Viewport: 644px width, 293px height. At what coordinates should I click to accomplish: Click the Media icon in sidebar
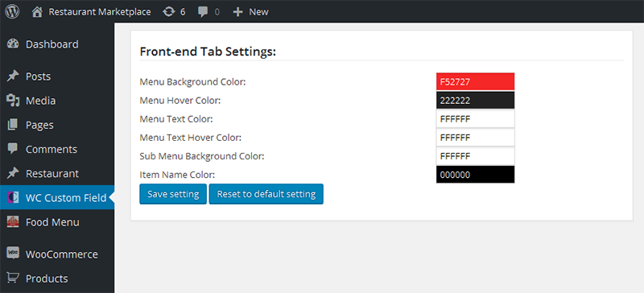pos(13,101)
